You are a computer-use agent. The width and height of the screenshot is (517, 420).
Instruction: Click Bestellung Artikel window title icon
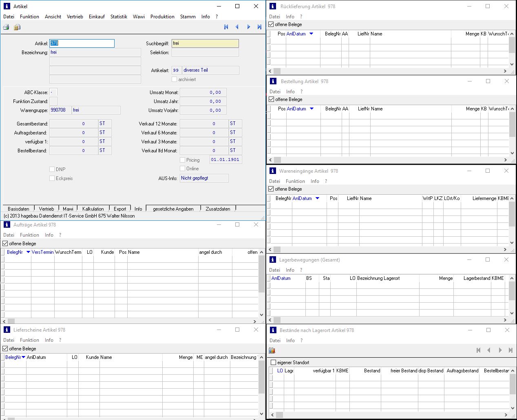pyautogui.click(x=273, y=81)
